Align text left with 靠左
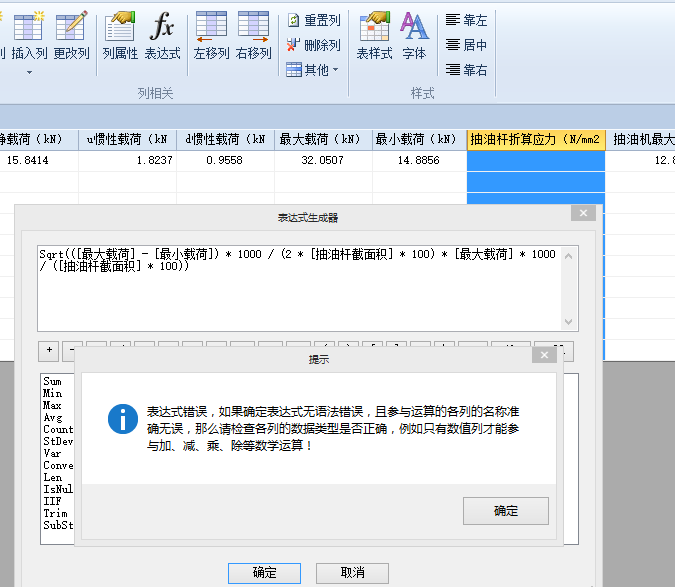The width and height of the screenshot is (675, 587). [x=467, y=20]
